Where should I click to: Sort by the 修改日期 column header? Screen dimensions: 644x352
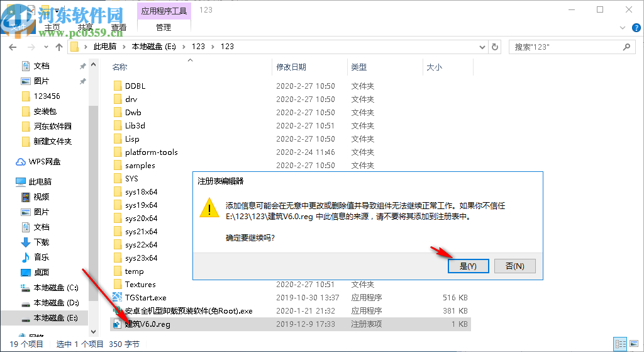pyautogui.click(x=291, y=67)
